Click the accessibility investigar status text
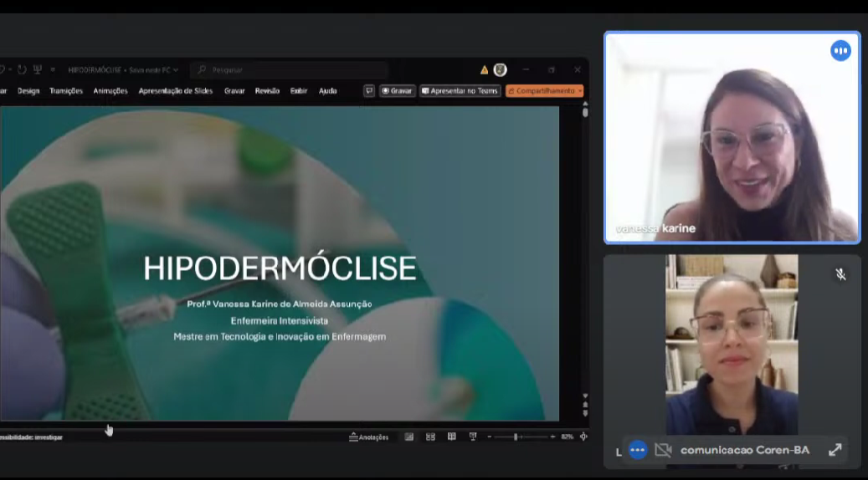 31,437
